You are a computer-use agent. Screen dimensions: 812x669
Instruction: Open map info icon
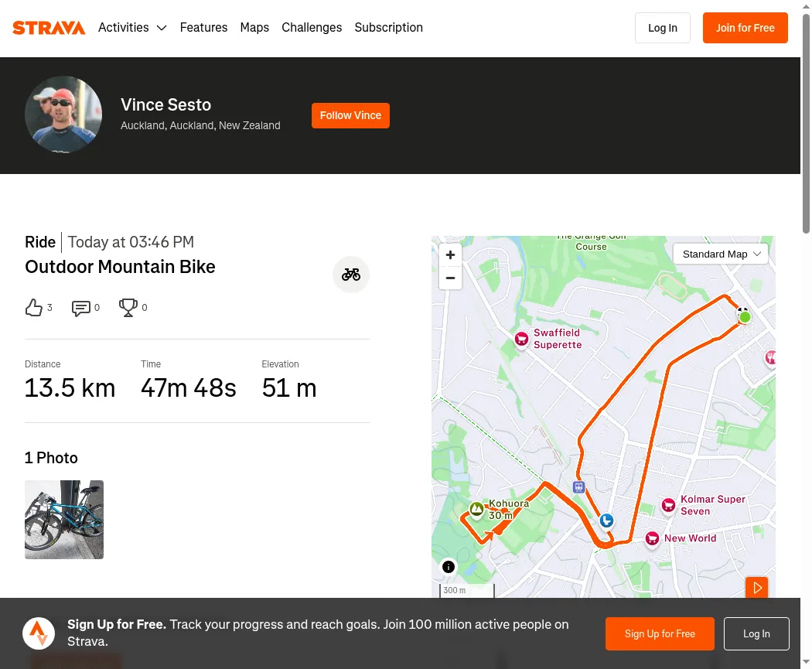449,567
